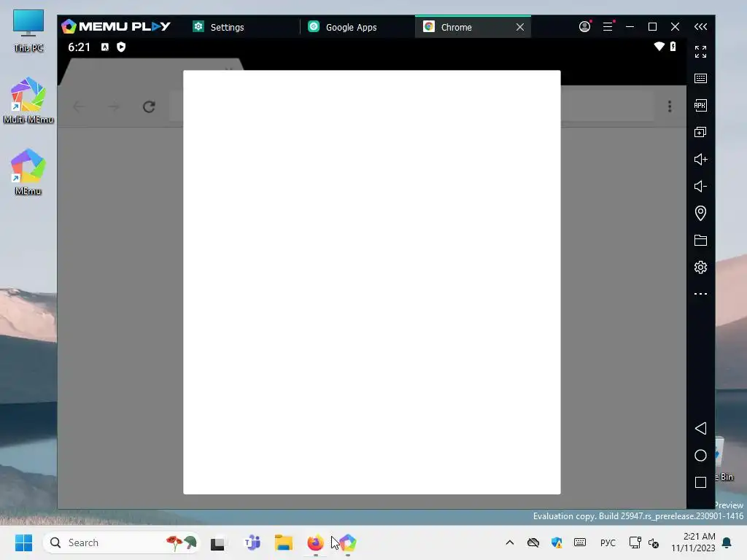Open Firefox from the taskbar
747x560 pixels.
click(315, 542)
